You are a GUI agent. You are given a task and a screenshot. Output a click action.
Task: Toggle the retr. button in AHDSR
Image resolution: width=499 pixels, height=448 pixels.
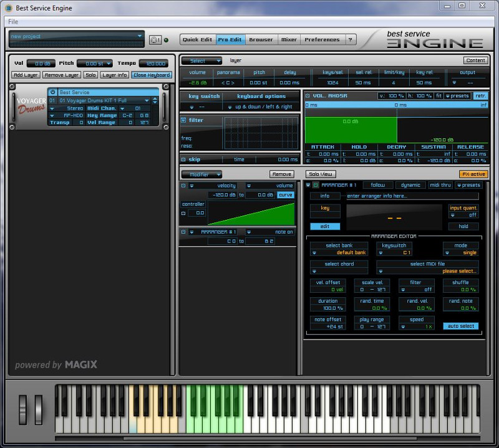point(480,96)
